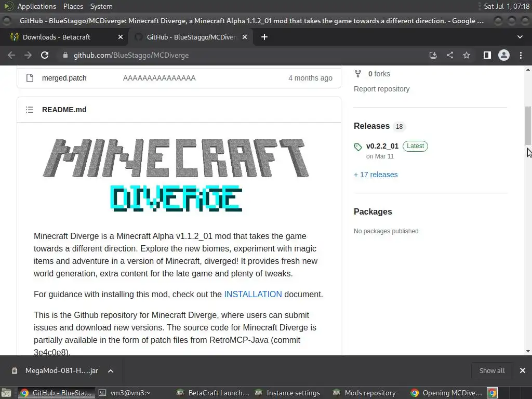Click the install app icon in address bar
Screen dimensions: 532x399
pyautogui.click(x=433, y=55)
